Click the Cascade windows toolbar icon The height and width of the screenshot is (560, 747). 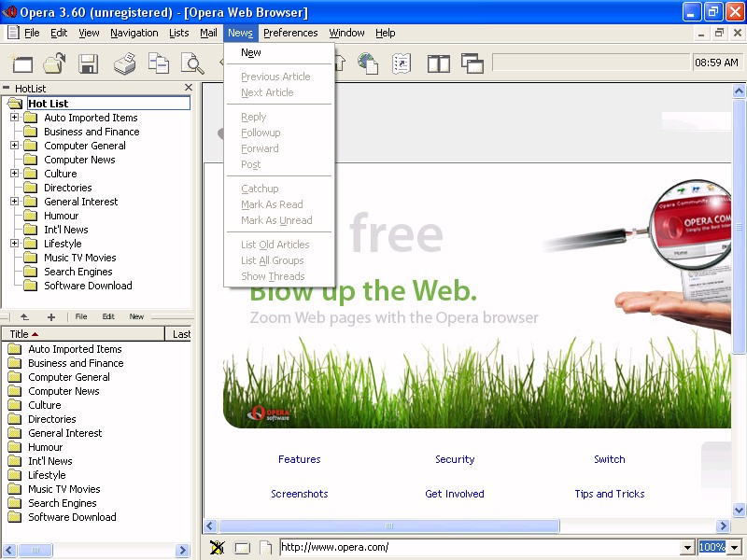point(472,63)
